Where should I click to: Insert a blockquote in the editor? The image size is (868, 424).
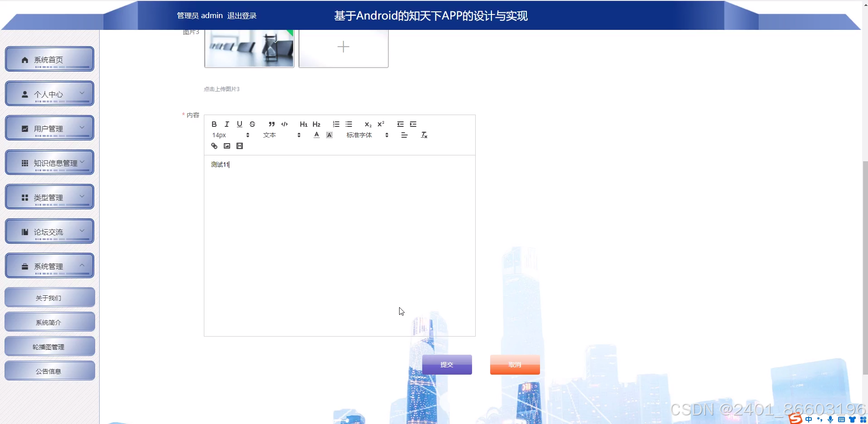point(272,124)
